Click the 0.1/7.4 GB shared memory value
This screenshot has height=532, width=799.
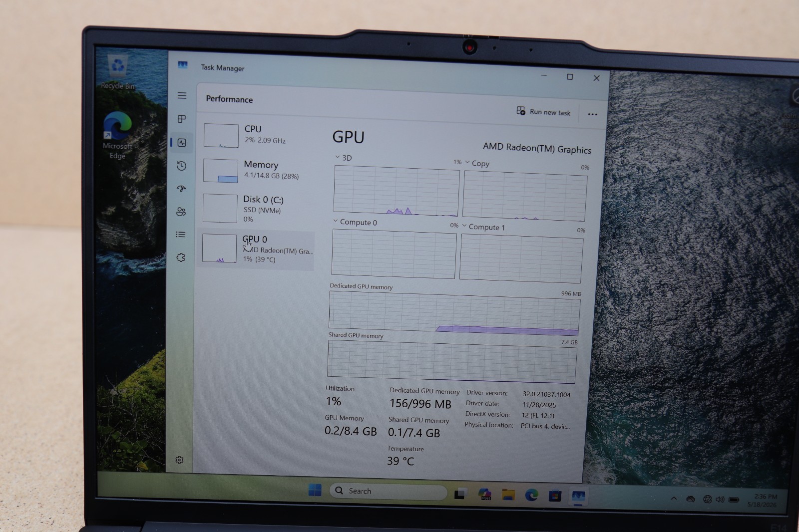[414, 433]
